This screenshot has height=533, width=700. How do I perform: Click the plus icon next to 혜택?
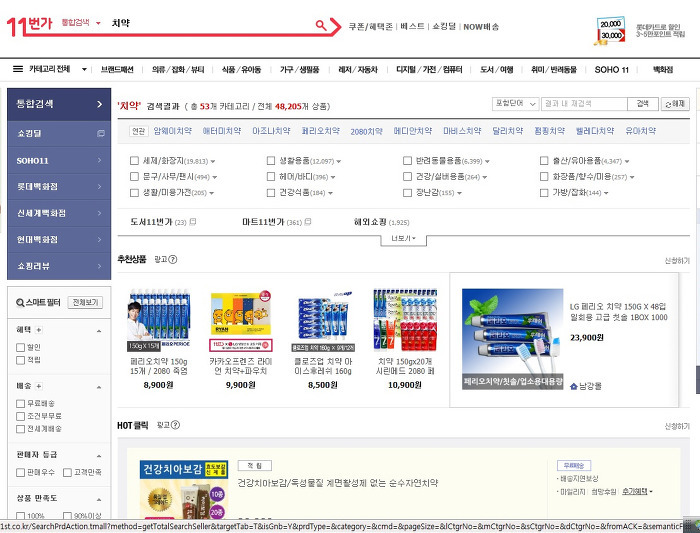pos(39,330)
